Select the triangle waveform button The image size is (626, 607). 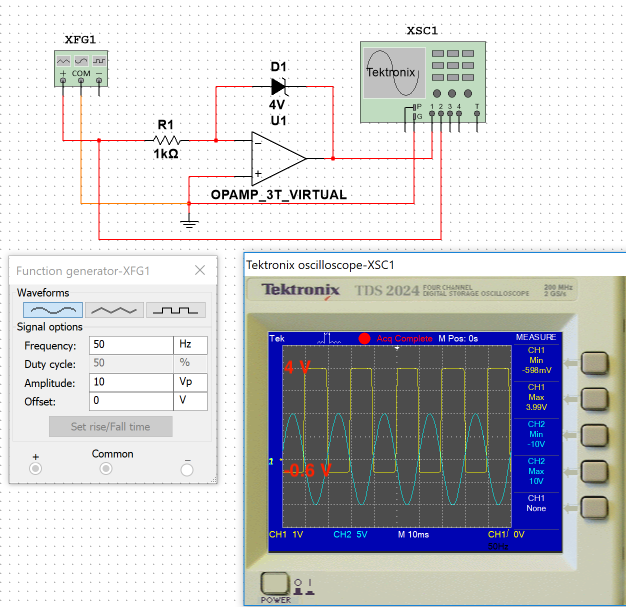pyautogui.click(x=113, y=310)
